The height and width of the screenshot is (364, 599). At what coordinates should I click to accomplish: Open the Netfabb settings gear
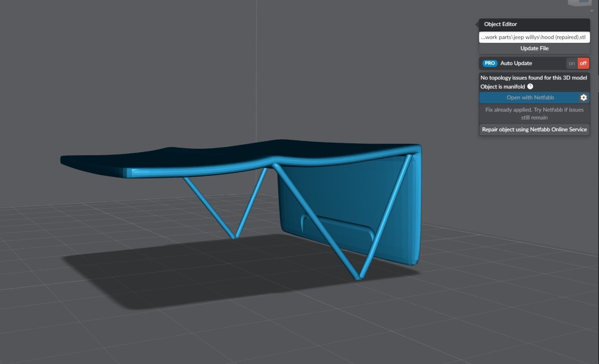pos(584,98)
